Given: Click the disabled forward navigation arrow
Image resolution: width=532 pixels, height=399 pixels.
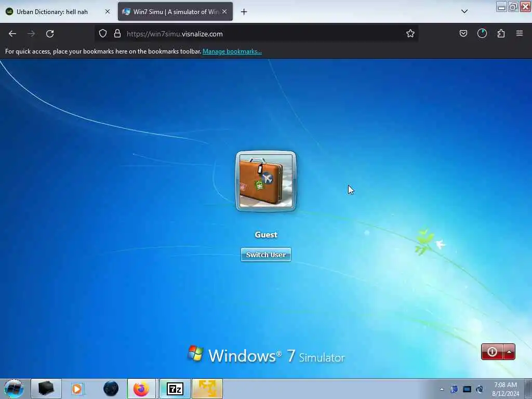Looking at the screenshot, I should (x=31, y=34).
